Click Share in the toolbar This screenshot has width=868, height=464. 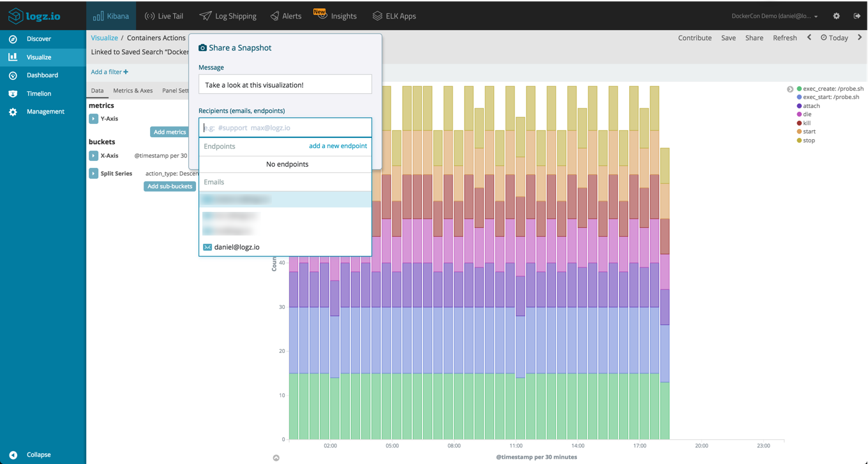[x=754, y=38]
